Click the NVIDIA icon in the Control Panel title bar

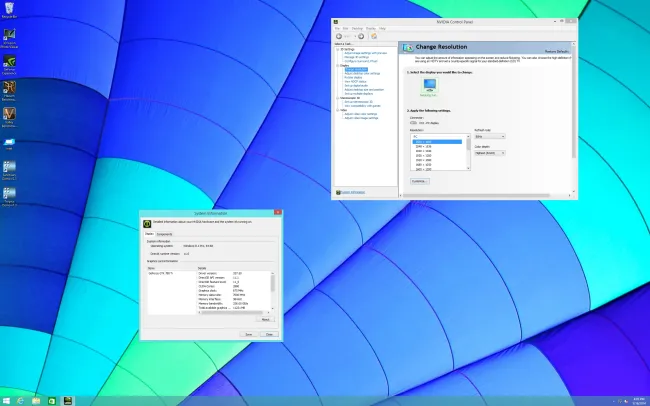click(x=336, y=22)
